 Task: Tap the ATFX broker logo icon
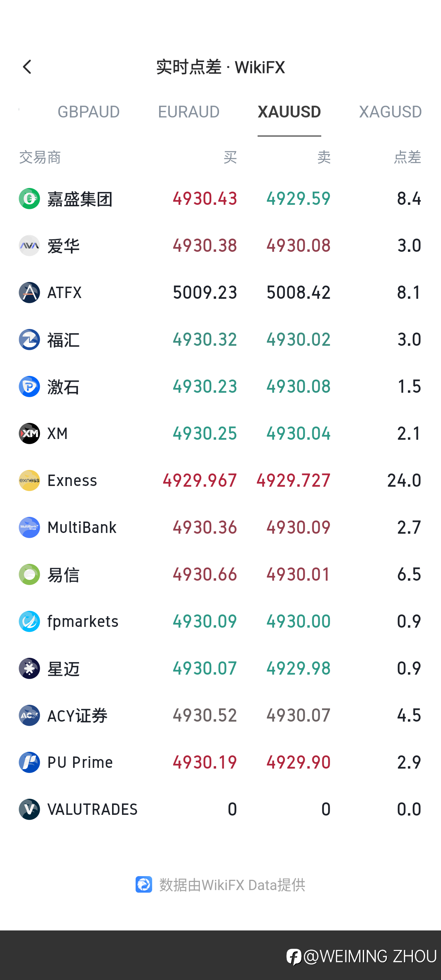click(x=29, y=293)
